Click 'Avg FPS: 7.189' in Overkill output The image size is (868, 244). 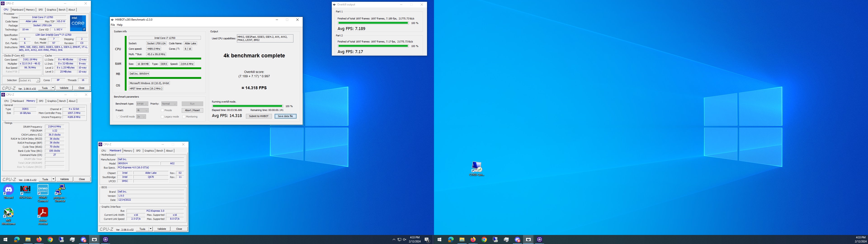click(x=351, y=29)
